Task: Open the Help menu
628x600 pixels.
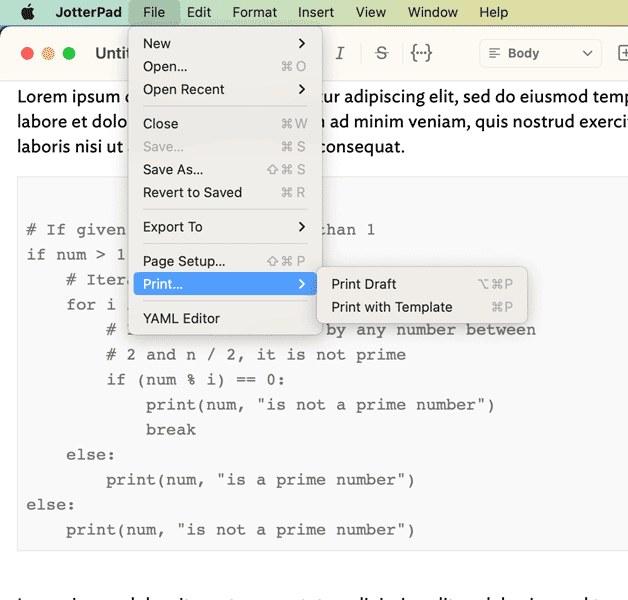Action: [493, 12]
